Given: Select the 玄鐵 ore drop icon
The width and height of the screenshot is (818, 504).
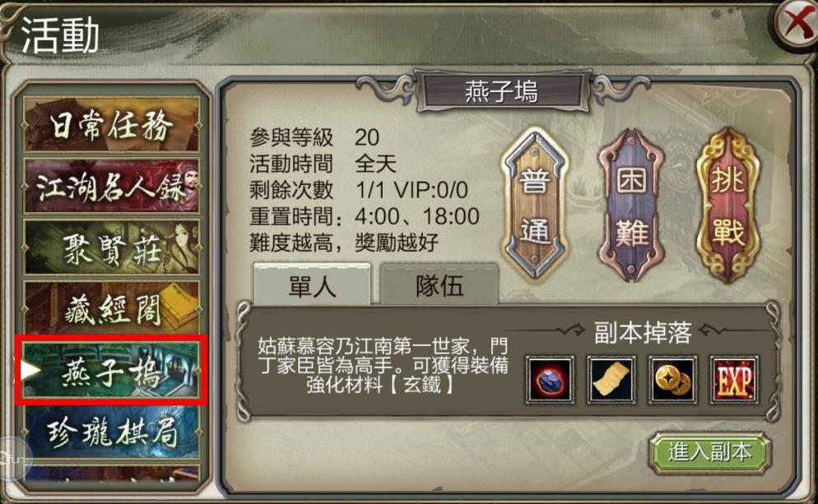Looking at the screenshot, I should tap(550, 379).
